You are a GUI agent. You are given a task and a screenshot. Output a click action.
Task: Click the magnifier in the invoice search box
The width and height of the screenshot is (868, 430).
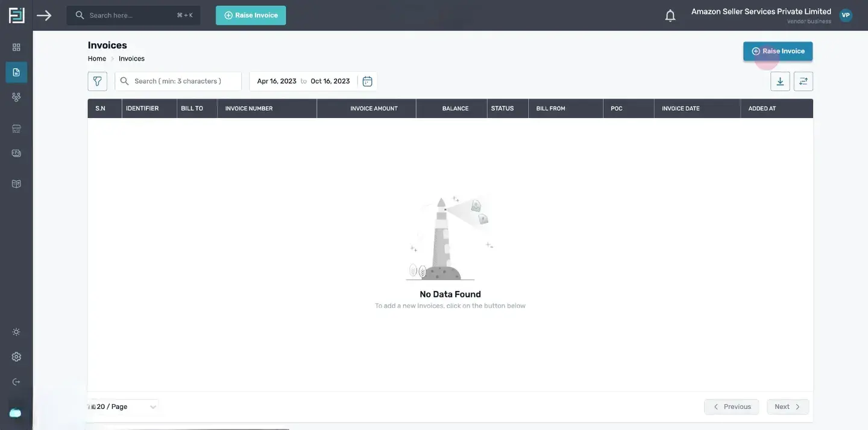pyautogui.click(x=124, y=81)
